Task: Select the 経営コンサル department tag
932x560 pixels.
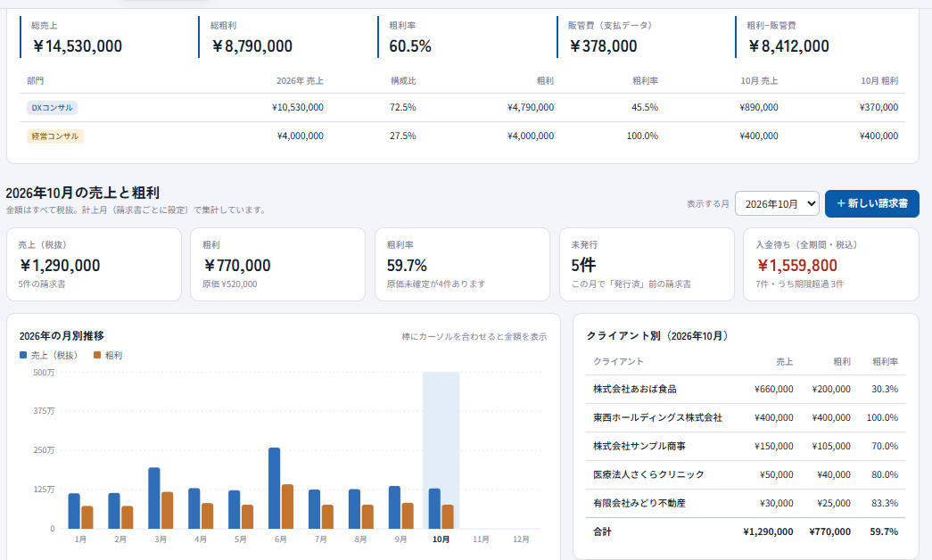Action: (55, 136)
